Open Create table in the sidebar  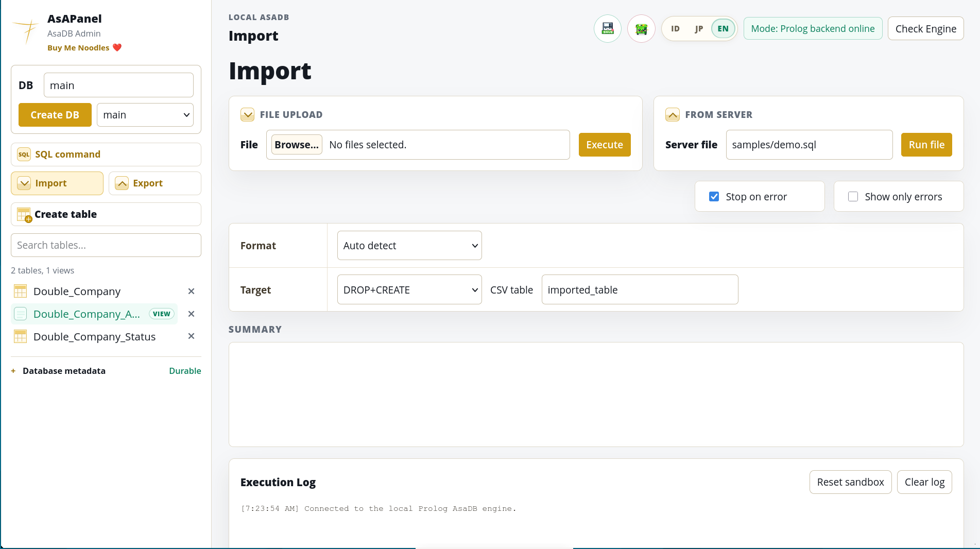pyautogui.click(x=106, y=214)
